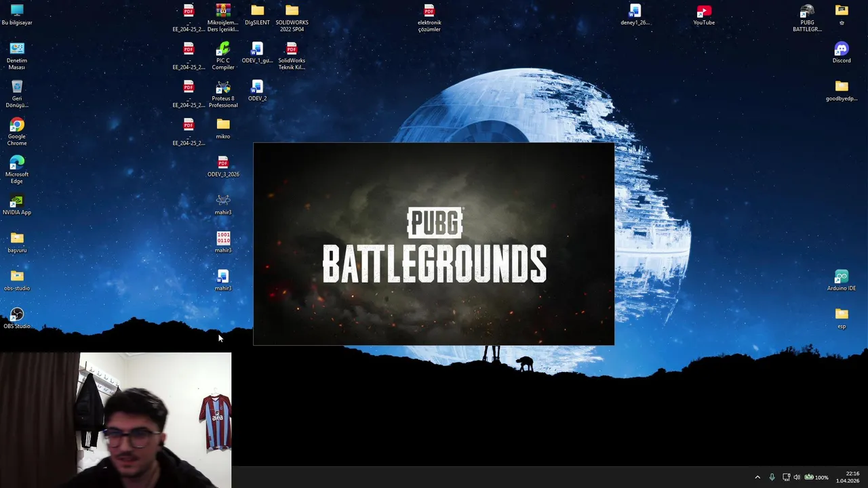
Task: Open the network connection tray icon
Action: [786, 477]
